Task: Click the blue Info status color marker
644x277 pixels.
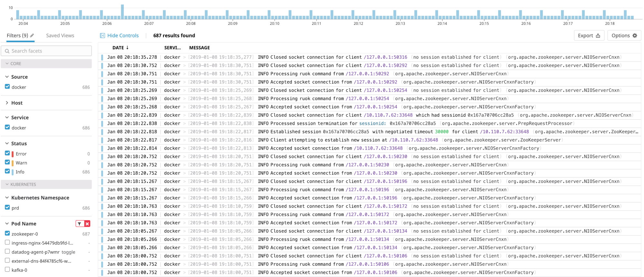Action: (x=13, y=172)
